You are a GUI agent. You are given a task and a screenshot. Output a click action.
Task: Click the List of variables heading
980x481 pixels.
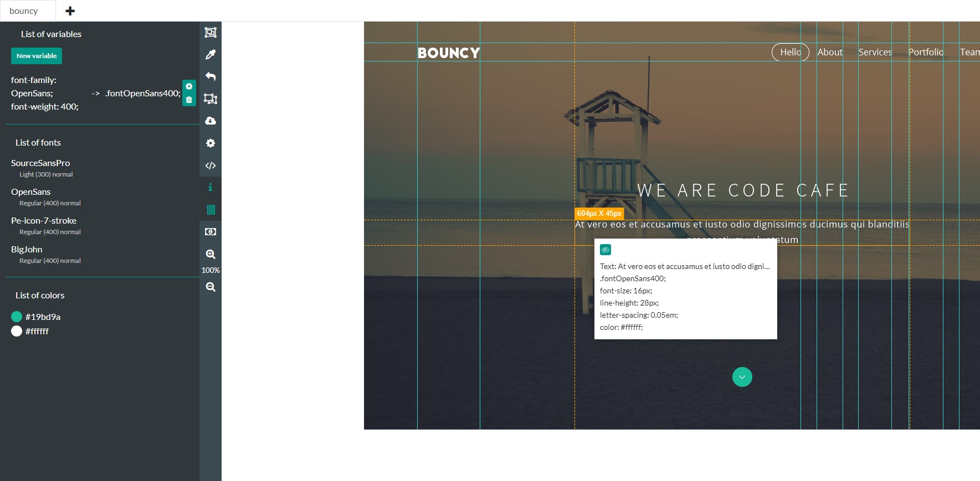tap(51, 34)
